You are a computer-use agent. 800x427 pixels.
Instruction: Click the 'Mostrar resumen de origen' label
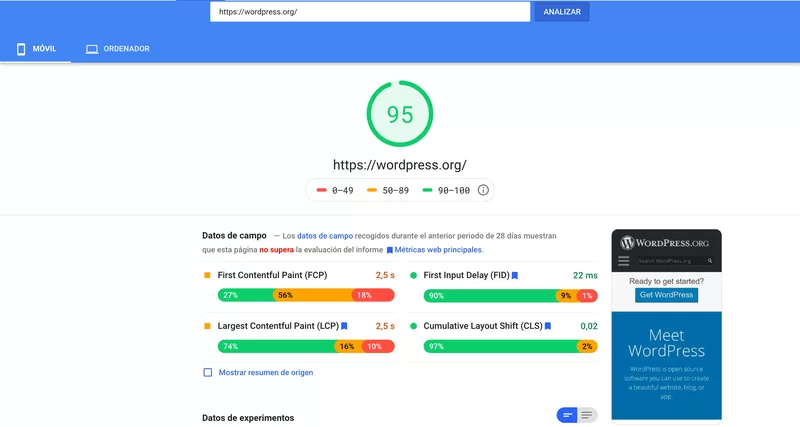266,372
